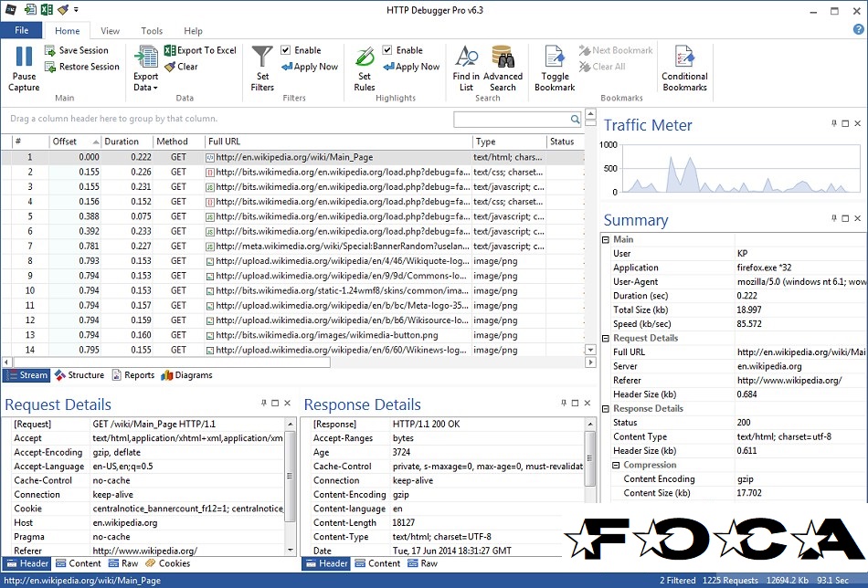Screen dimensions: 868x588
Task: Click search magnifier icon in grid search box
Action: (x=575, y=119)
